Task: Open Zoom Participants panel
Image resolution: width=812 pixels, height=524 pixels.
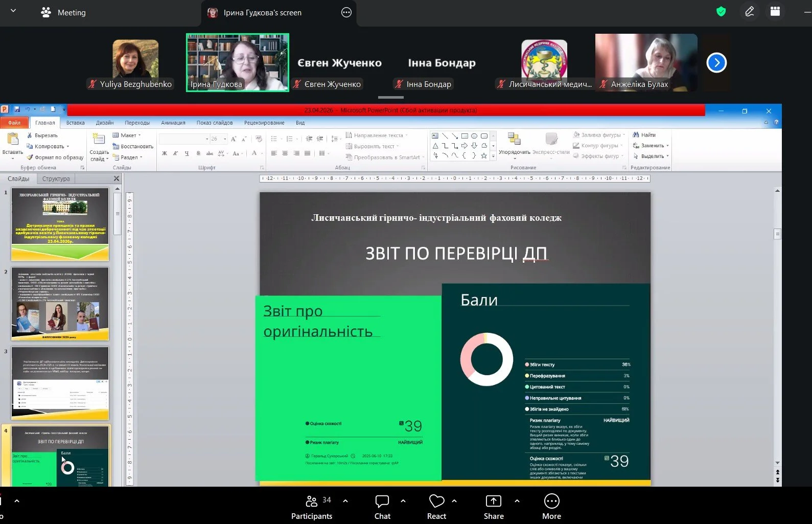Action: [x=312, y=508]
